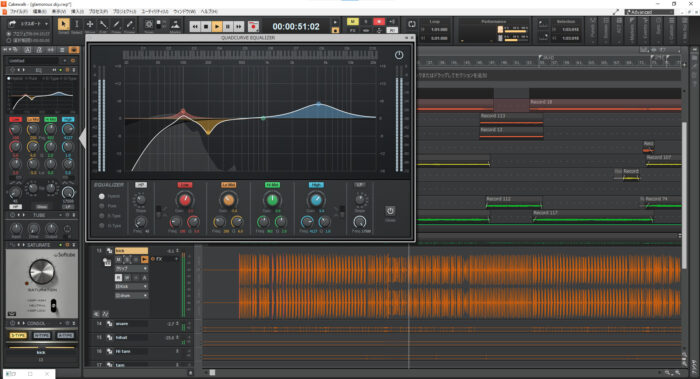700x379 pixels.
Task: Open the Advanced workspace dropdown
Action: click(649, 12)
